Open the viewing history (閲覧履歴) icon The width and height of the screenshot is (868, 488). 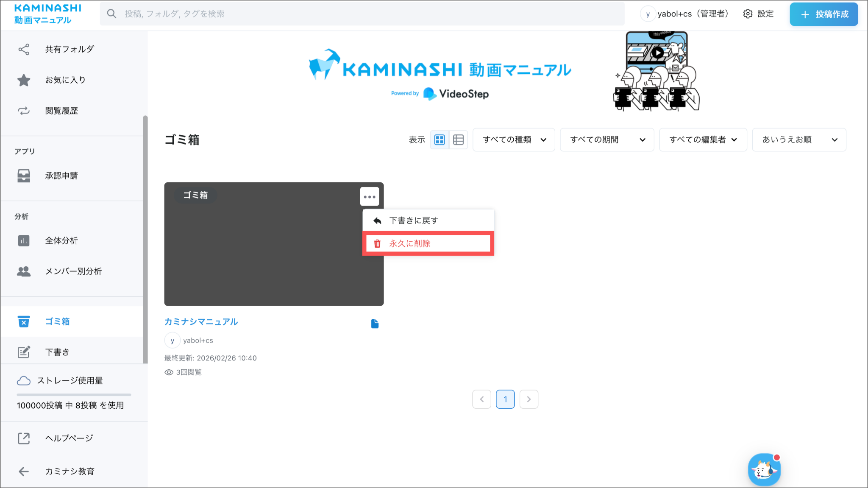pyautogui.click(x=24, y=111)
